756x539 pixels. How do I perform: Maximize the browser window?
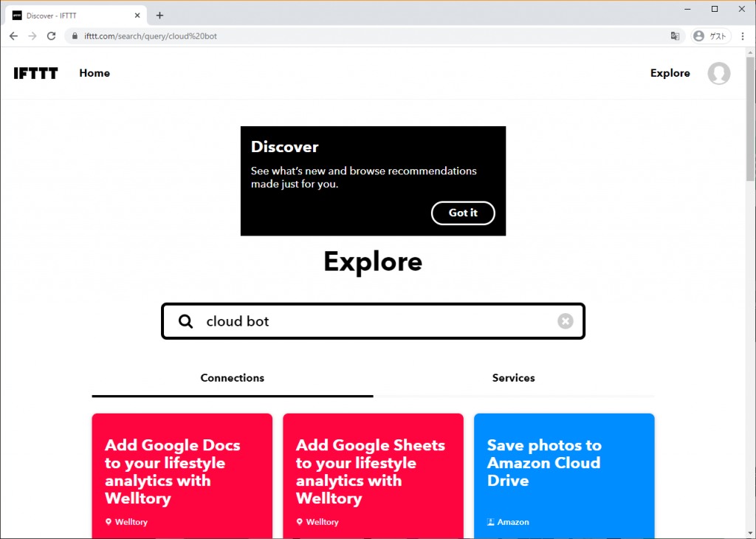pyautogui.click(x=715, y=9)
